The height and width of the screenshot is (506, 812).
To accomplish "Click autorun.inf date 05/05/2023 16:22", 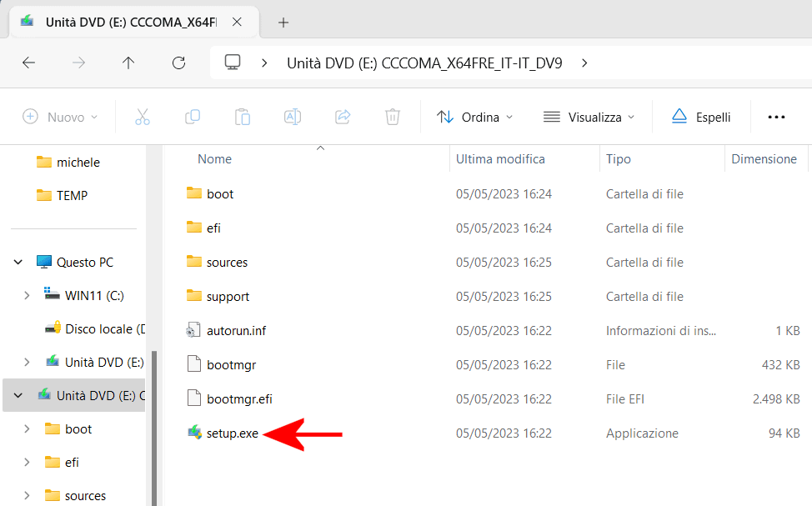I will [504, 330].
